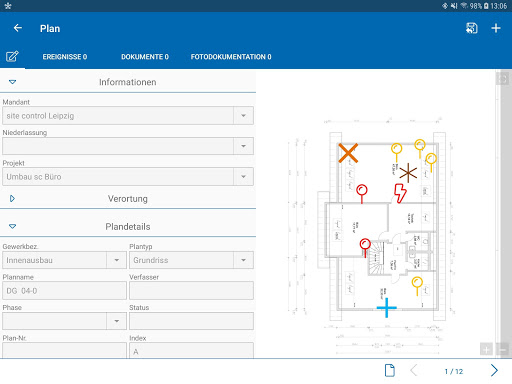
Task: Tap the orange X marker on plan
Action: click(348, 153)
